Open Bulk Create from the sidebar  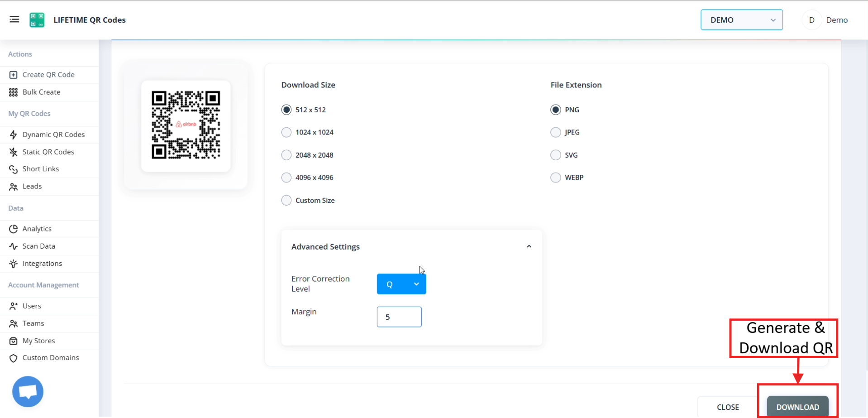(14, 92)
